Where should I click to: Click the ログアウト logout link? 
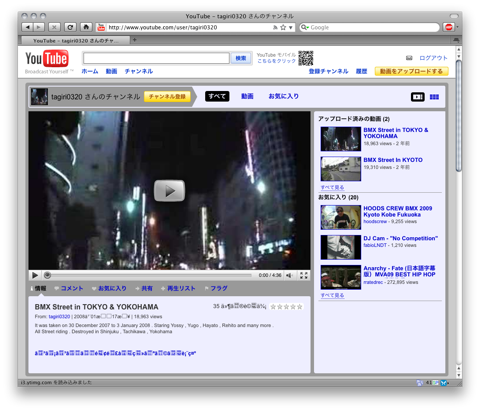click(433, 58)
